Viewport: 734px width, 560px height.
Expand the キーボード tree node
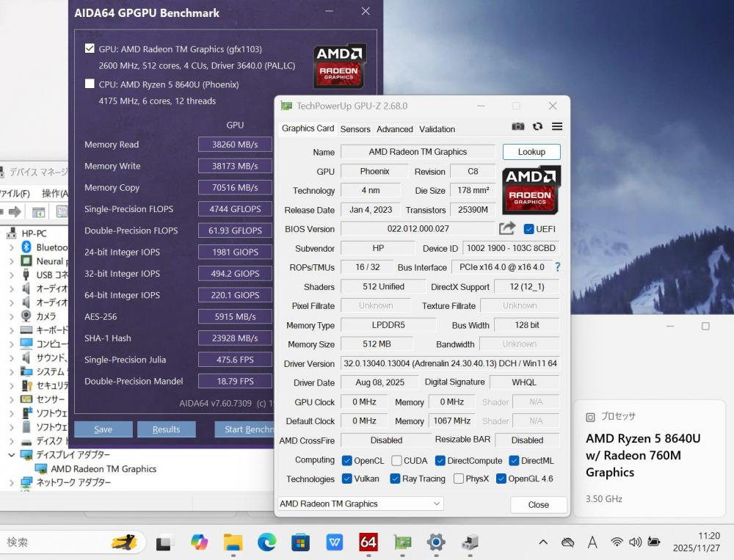coord(12,330)
